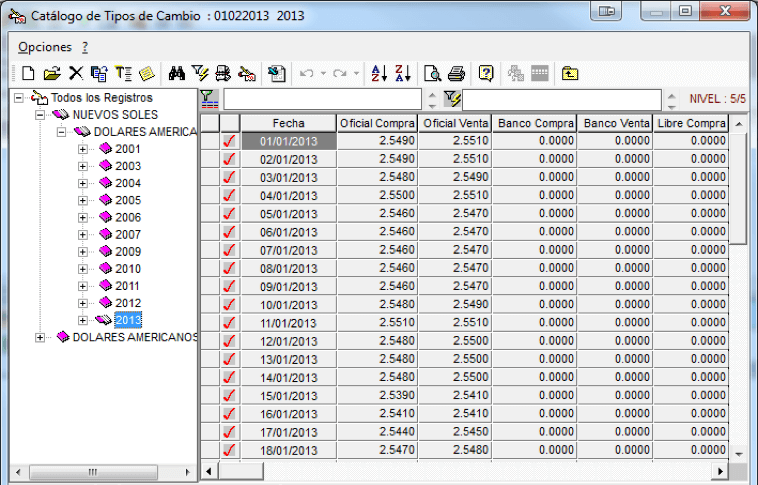
Task: Toggle red checkmark for 18/01/2013 row
Action: (x=230, y=450)
